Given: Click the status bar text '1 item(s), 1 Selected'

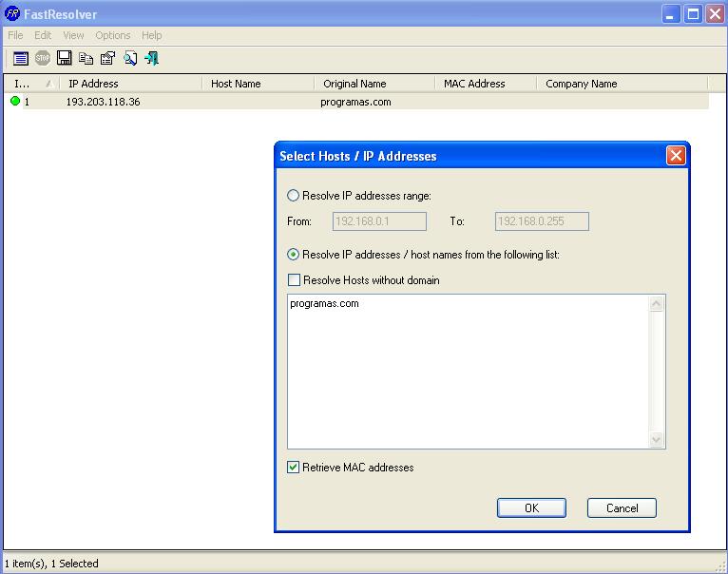Looking at the screenshot, I should 51,564.
